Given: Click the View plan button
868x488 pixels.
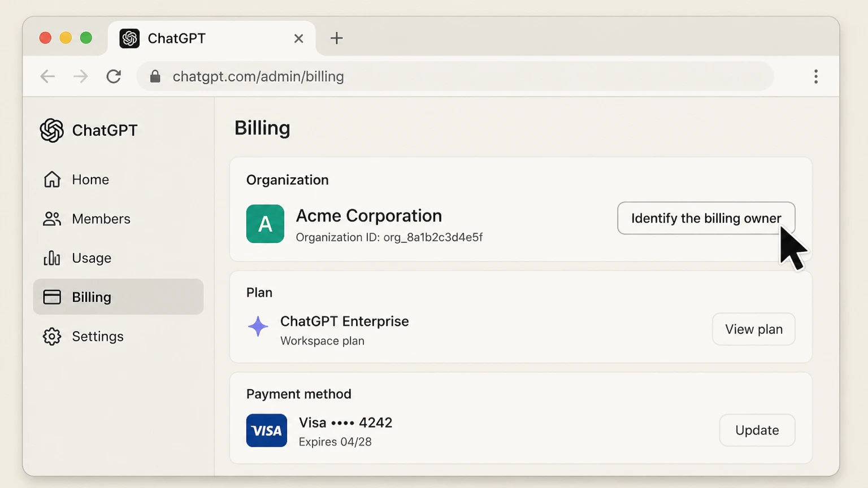Looking at the screenshot, I should coord(754,329).
